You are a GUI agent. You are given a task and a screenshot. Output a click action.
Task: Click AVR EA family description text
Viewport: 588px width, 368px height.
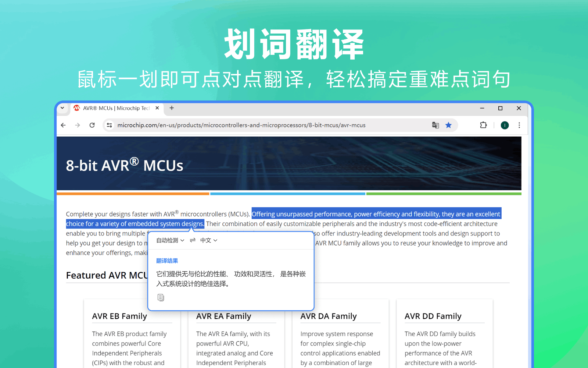(234, 348)
